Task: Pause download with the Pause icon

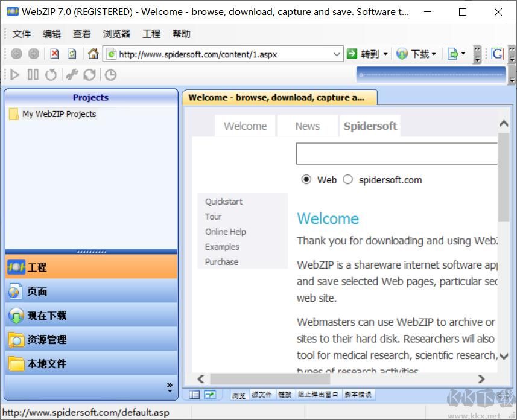Action: (x=33, y=75)
